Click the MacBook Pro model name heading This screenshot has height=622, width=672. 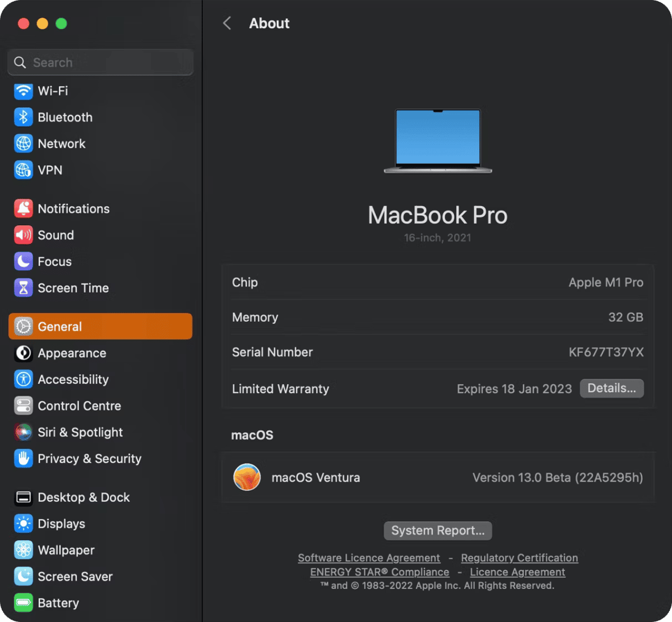[x=438, y=215]
